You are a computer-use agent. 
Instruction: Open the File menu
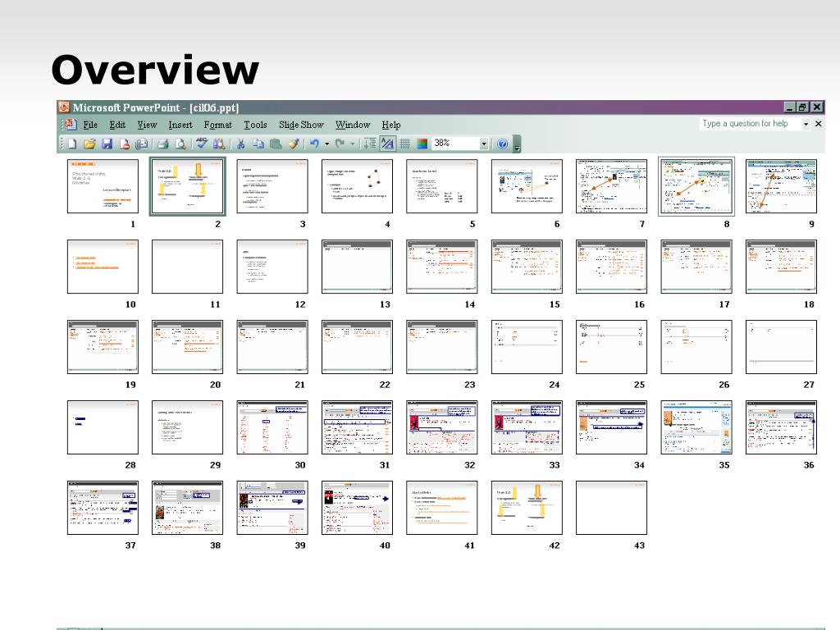coord(90,125)
